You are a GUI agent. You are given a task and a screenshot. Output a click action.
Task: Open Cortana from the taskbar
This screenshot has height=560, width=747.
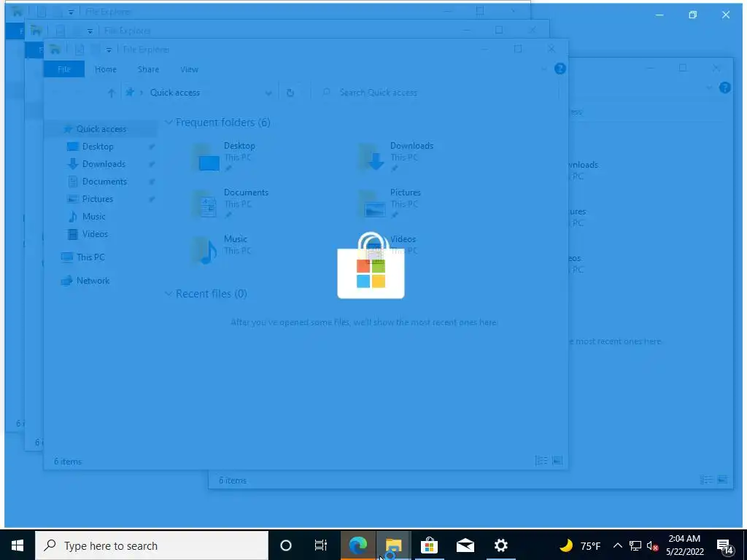coord(285,545)
